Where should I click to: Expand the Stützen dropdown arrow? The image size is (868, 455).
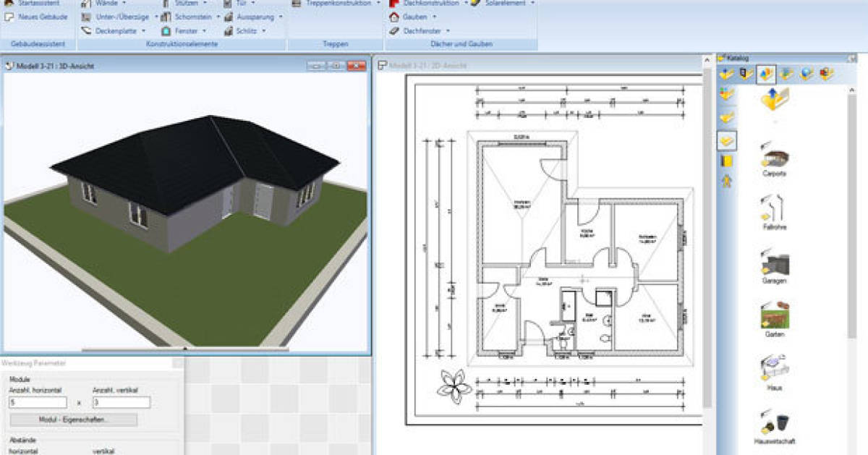[x=205, y=3]
